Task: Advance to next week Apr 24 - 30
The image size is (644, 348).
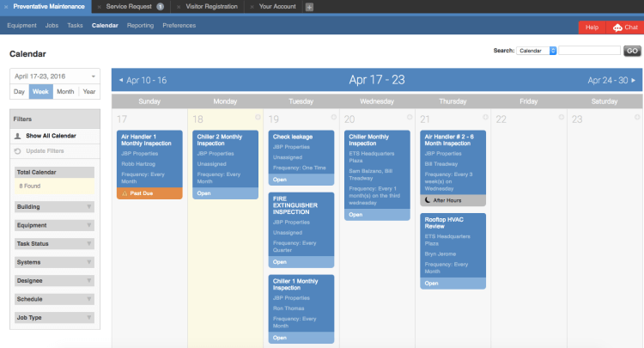Action: [x=611, y=80]
